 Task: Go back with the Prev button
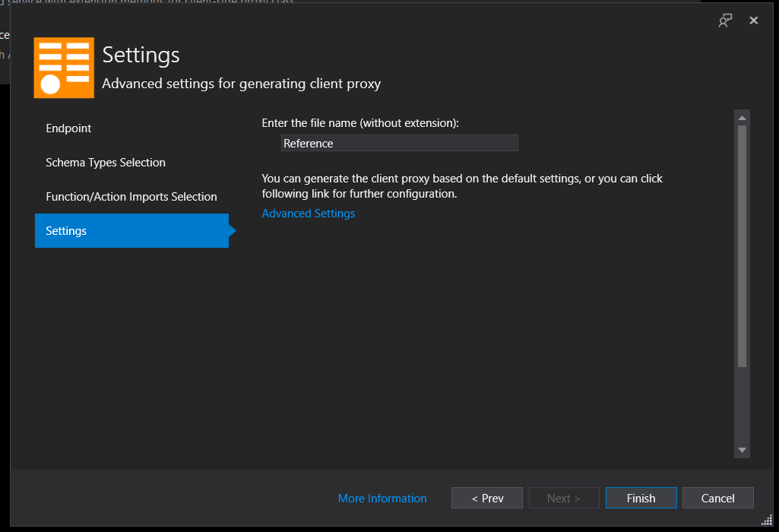pos(487,498)
